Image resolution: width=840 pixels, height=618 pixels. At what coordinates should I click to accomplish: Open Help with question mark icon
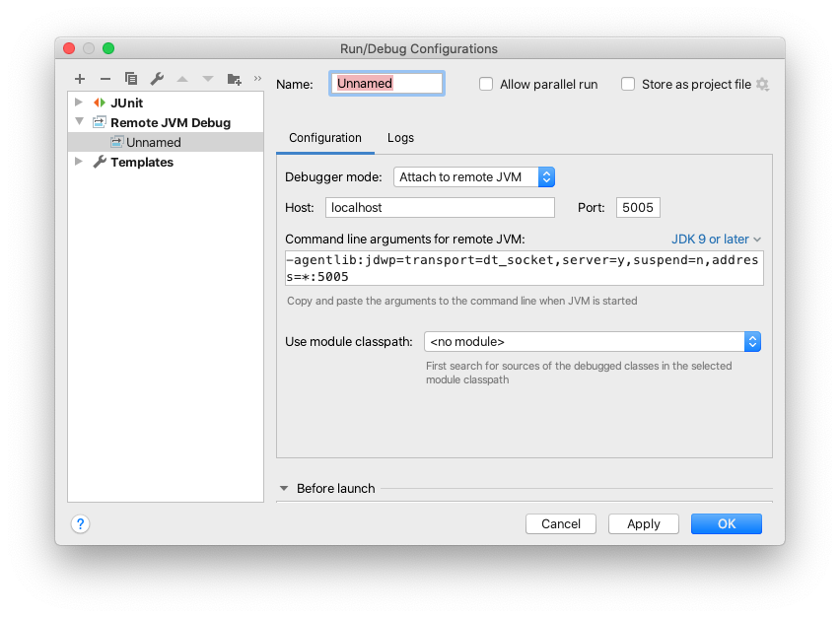tap(80, 523)
